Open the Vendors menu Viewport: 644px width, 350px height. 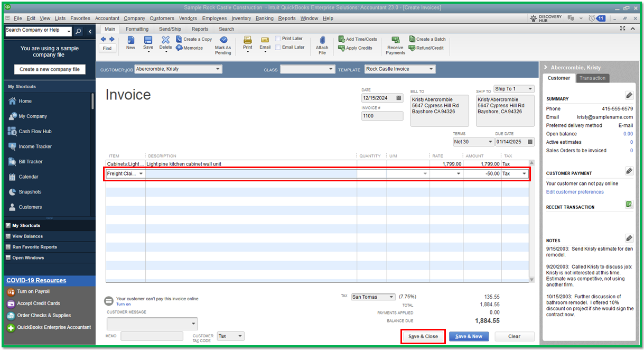point(188,19)
